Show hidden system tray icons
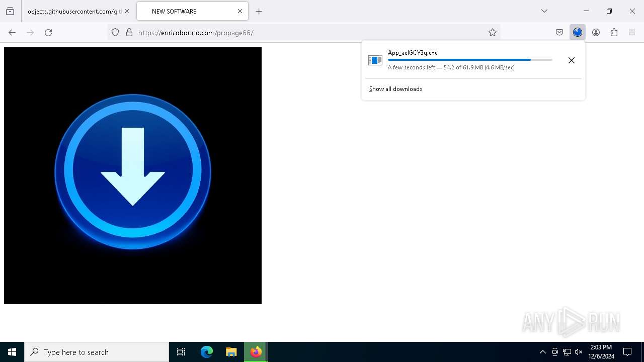The image size is (644, 362). [x=542, y=352]
